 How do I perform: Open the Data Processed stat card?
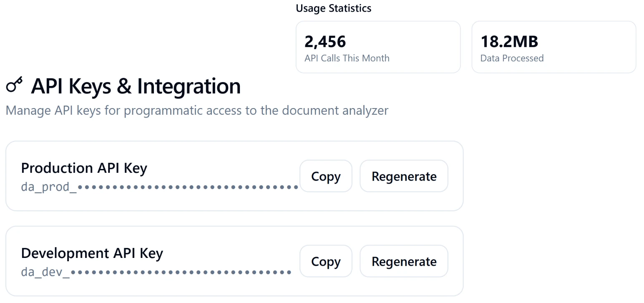pyautogui.click(x=553, y=47)
